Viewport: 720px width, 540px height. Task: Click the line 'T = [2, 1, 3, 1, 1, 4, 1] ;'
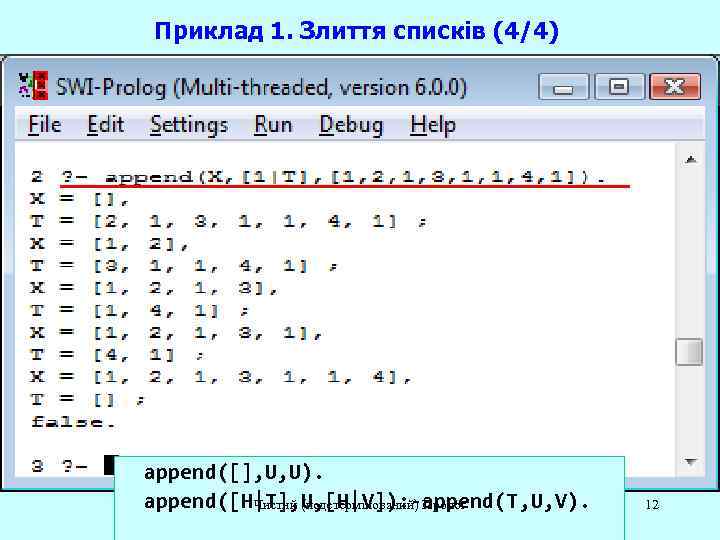229,222
